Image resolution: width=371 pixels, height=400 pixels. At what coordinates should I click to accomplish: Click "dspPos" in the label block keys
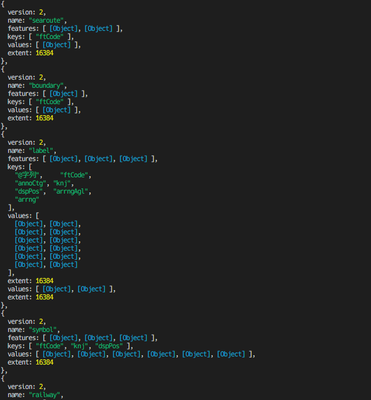[x=29, y=192]
